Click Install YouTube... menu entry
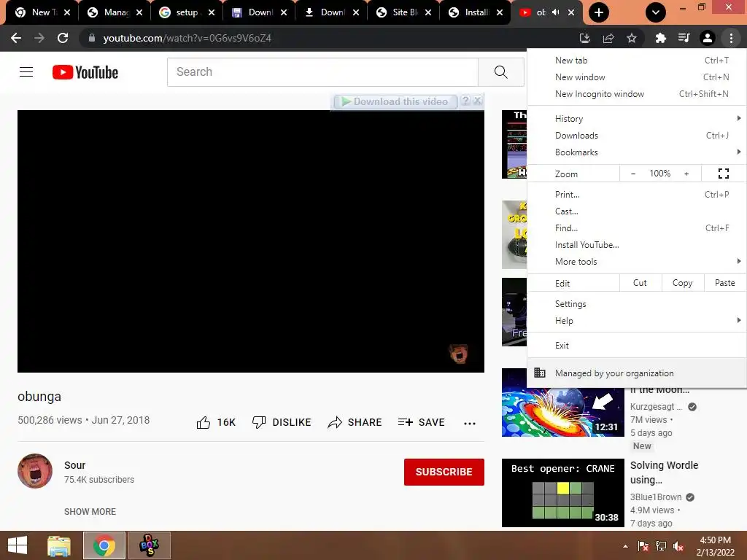Viewport: 747px width, 560px height. 637,245
